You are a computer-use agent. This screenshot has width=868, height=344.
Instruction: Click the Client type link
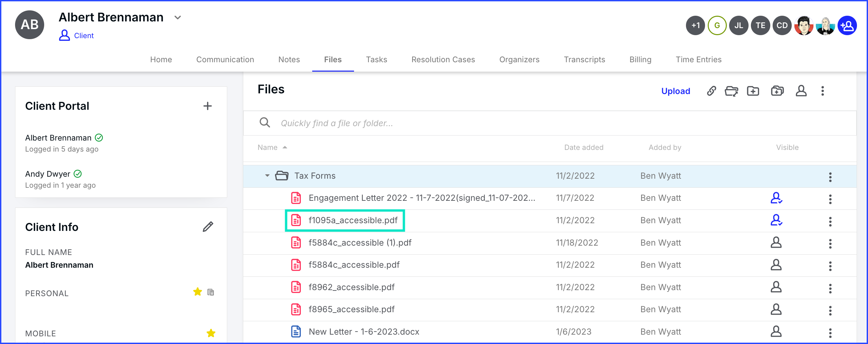[x=84, y=35]
